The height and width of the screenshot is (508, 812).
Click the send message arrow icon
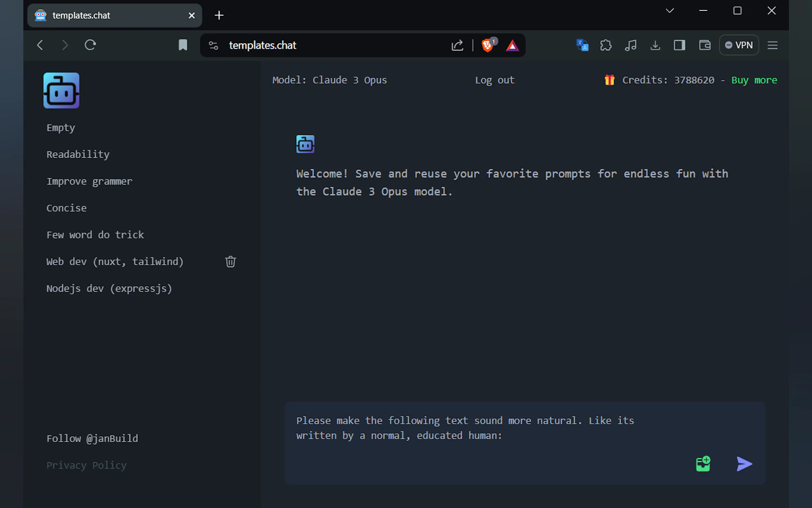pyautogui.click(x=744, y=464)
